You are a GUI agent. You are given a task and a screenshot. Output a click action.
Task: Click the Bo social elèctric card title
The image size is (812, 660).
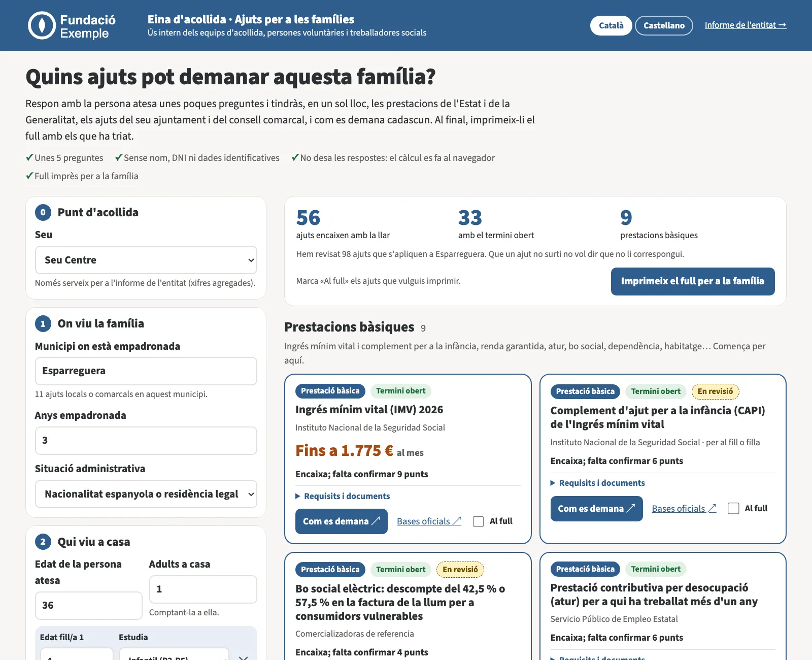tap(400, 603)
